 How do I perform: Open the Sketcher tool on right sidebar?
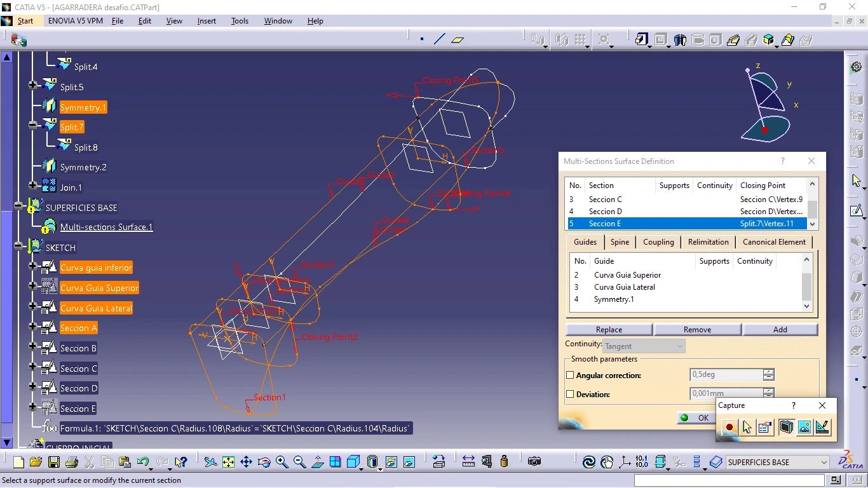click(x=855, y=210)
